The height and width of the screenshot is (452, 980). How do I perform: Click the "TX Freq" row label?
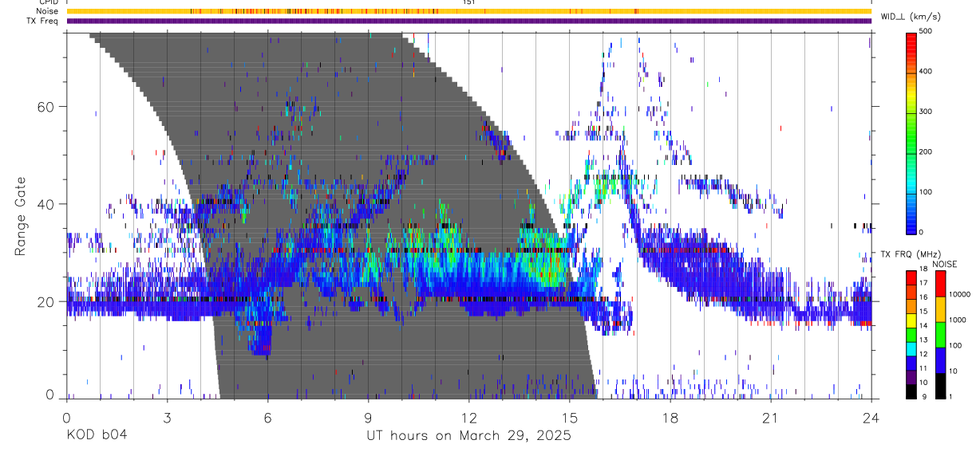pos(43,21)
